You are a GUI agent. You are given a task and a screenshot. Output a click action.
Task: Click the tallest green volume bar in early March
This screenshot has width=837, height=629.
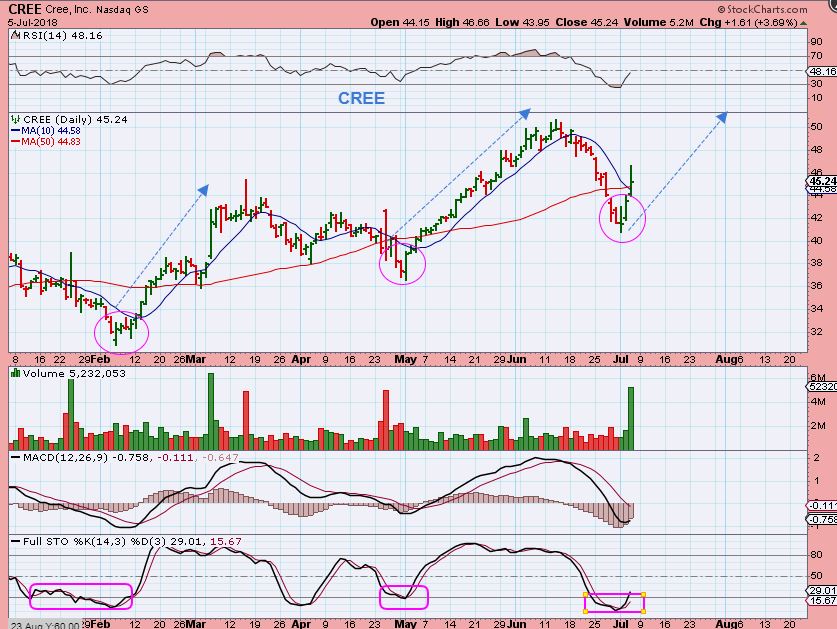[x=211, y=412]
